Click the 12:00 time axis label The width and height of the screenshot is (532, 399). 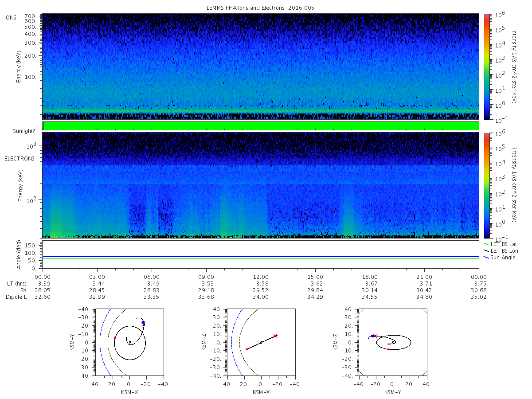[x=261, y=277]
